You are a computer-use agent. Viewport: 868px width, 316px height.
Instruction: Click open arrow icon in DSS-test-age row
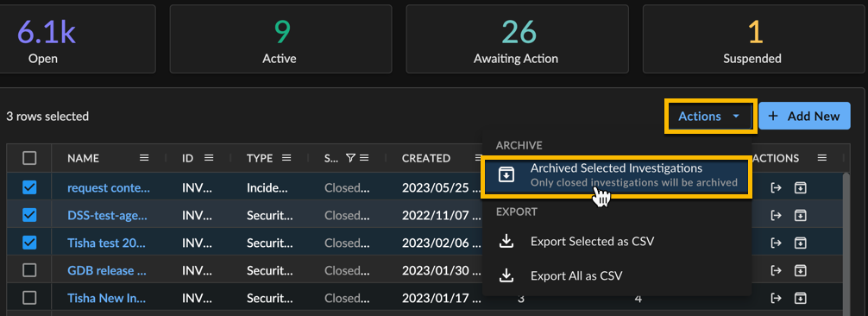tap(776, 215)
